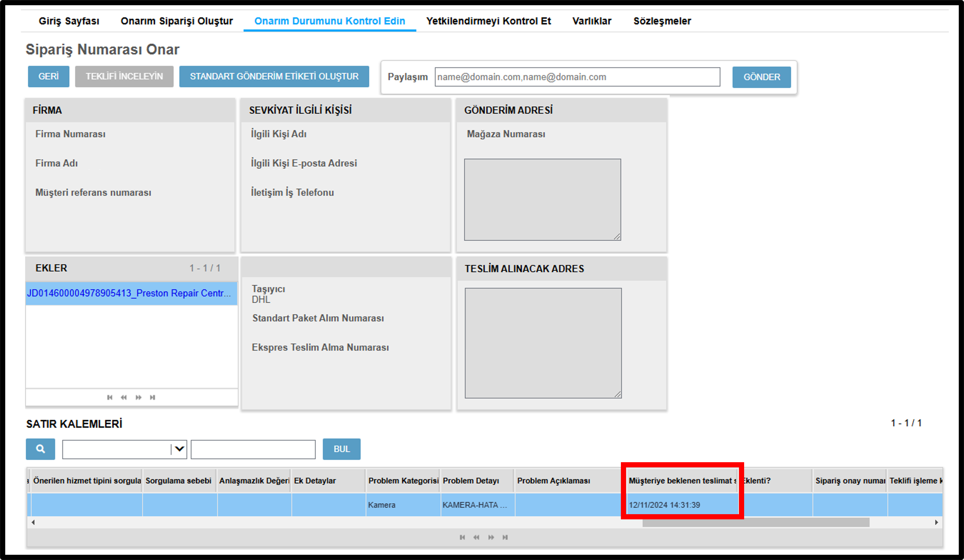The height and width of the screenshot is (560, 964).
Task: Go to previous page in line items pager
Action: tap(476, 537)
